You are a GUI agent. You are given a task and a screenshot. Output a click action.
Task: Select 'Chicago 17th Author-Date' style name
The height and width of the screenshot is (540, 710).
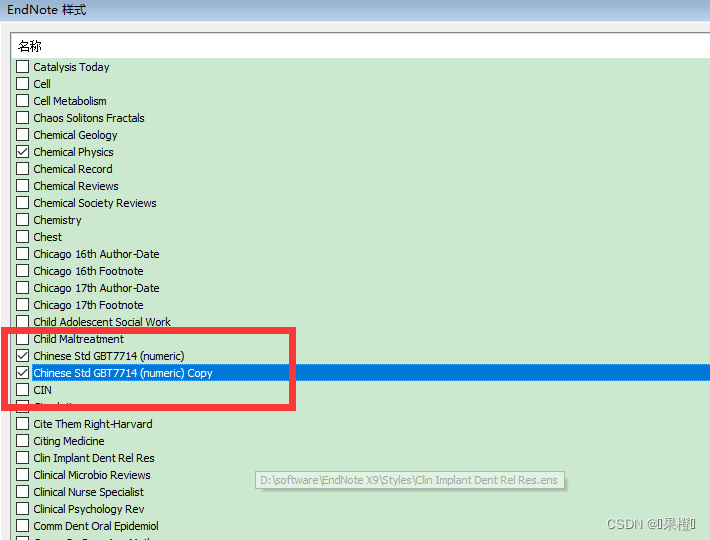pos(96,288)
